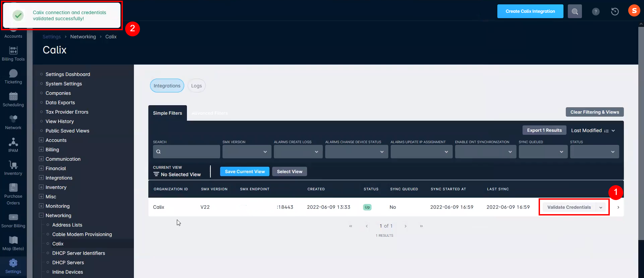
Task: Open Cable Modem Provisioning item
Action: click(82, 234)
